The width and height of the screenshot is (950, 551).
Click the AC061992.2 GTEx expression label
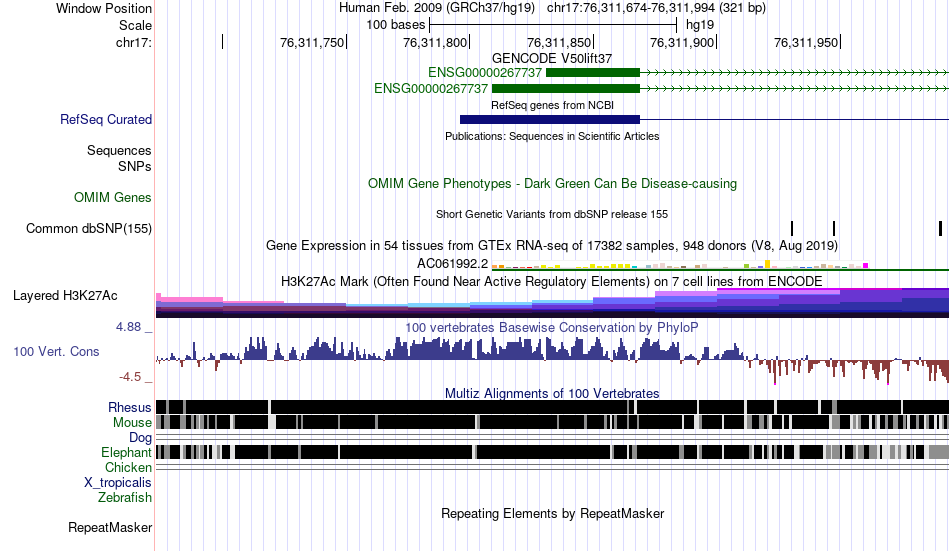(452, 264)
